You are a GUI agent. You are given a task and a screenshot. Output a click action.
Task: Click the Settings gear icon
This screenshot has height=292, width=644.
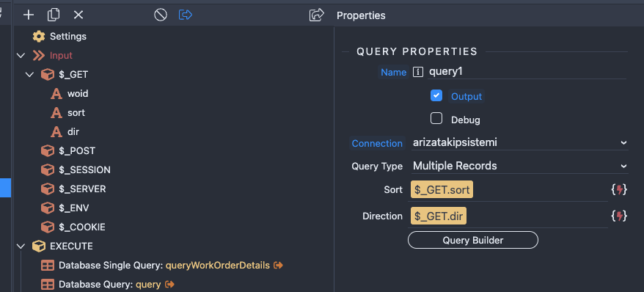tap(39, 37)
